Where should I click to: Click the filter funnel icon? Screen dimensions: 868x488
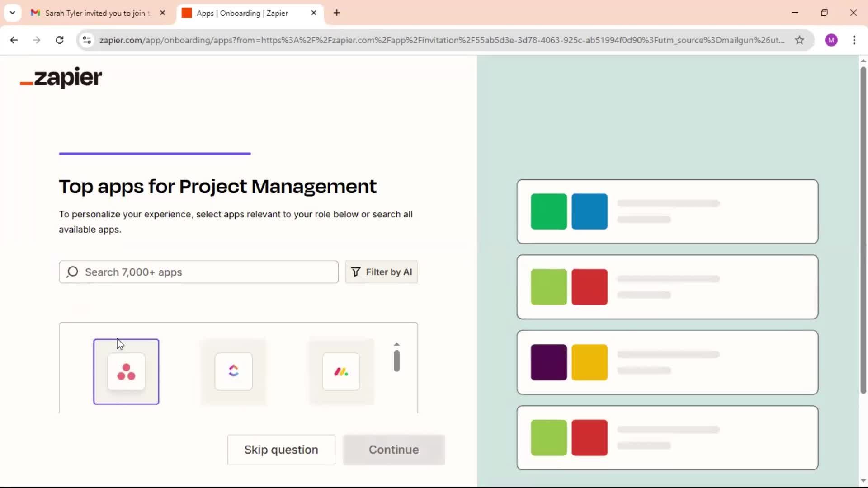(356, 272)
